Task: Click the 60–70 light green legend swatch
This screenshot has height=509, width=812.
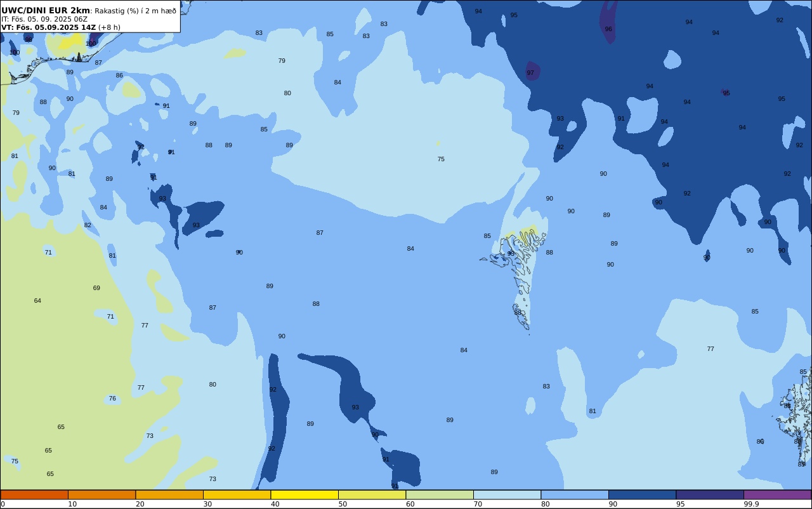Action: [x=440, y=494]
